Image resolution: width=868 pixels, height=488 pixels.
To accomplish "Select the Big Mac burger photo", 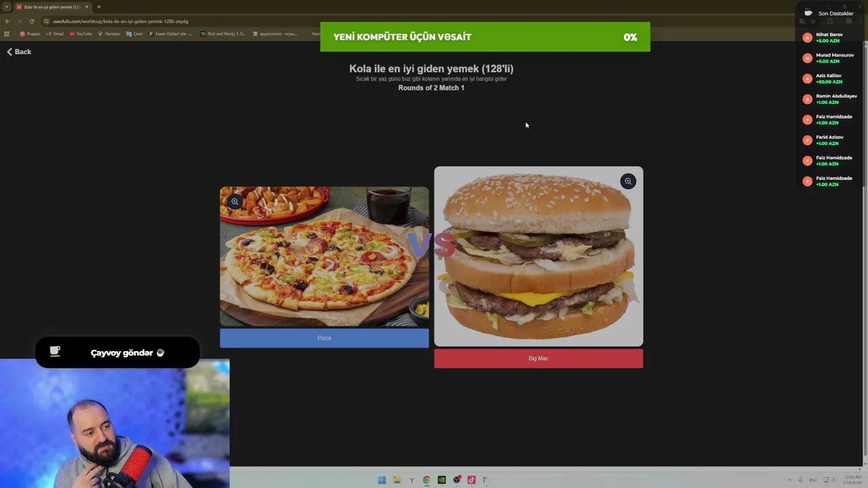I will (x=538, y=256).
